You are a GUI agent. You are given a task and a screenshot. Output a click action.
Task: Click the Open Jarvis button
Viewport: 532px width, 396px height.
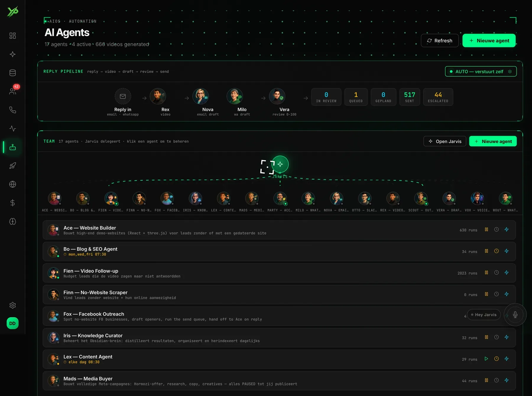coord(445,141)
